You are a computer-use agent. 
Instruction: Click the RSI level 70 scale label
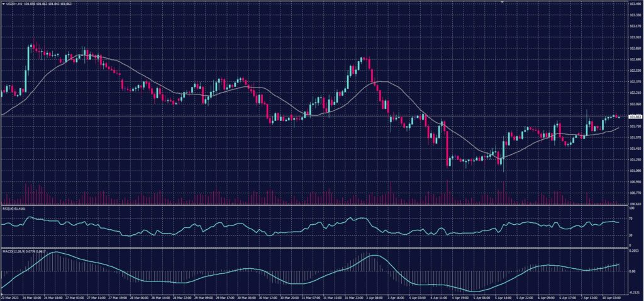click(x=630, y=217)
